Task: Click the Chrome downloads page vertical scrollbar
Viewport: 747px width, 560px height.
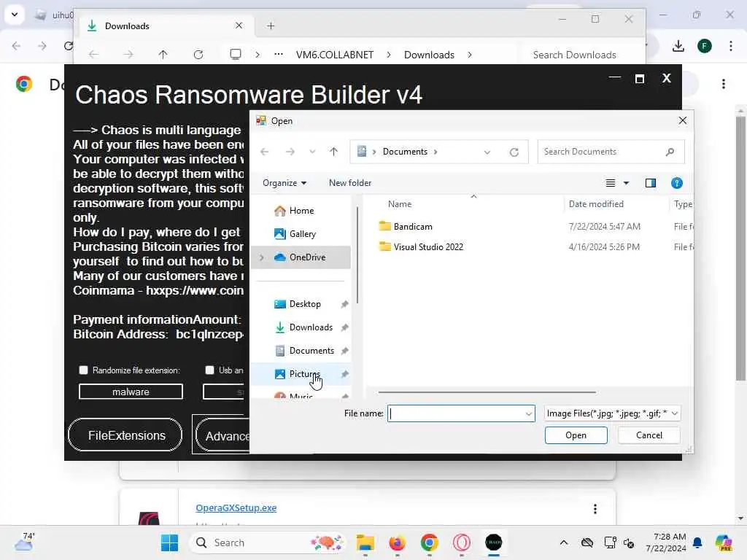Action: point(740,248)
